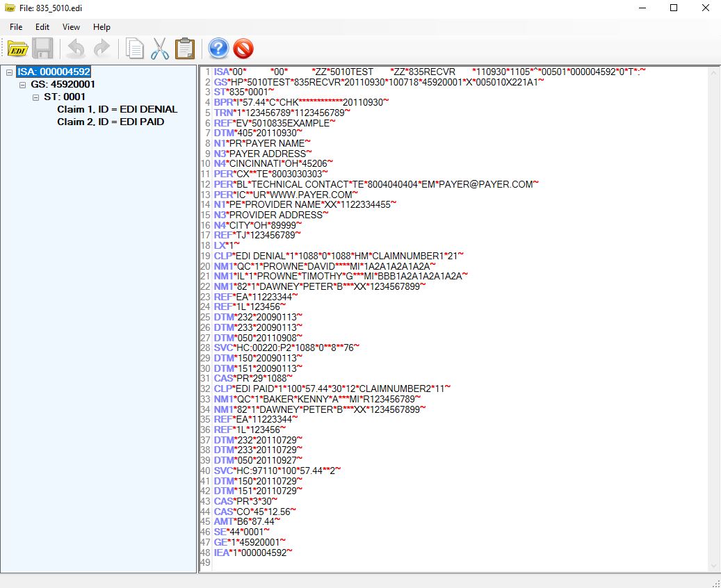Open help with the blue question mark icon
The image size is (721, 588).
pyautogui.click(x=218, y=48)
